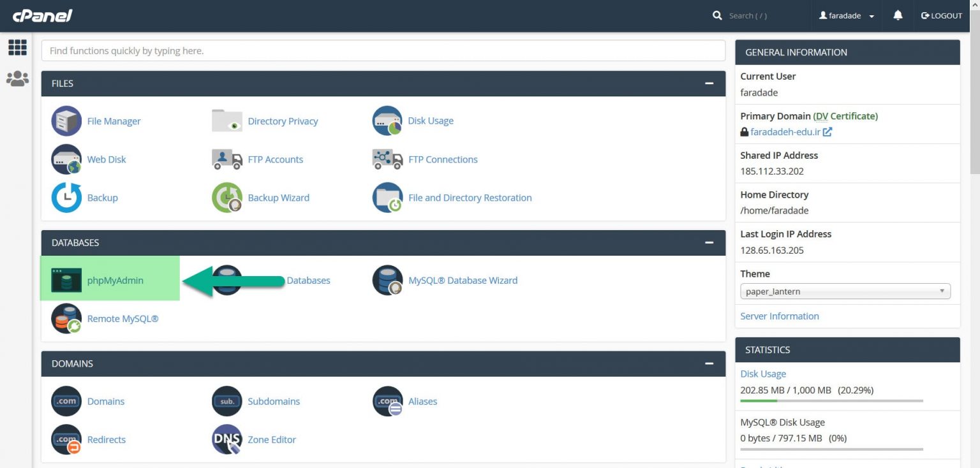Screen dimensions: 980x468
Task: Select the shared IP 185.112.33.202 text
Action: (771, 172)
